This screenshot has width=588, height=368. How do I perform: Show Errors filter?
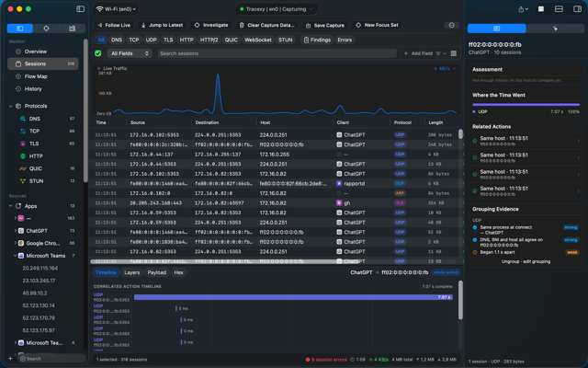pyautogui.click(x=345, y=40)
